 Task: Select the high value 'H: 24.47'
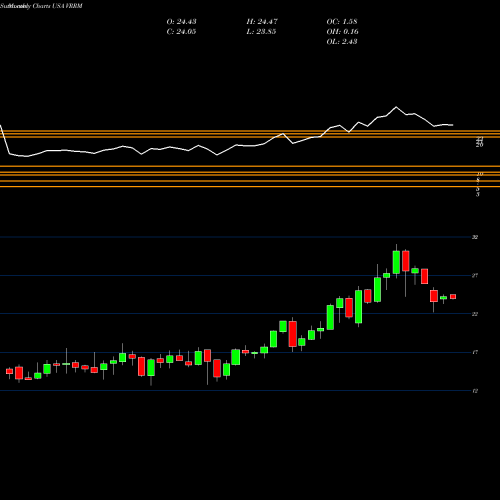[x=262, y=22]
